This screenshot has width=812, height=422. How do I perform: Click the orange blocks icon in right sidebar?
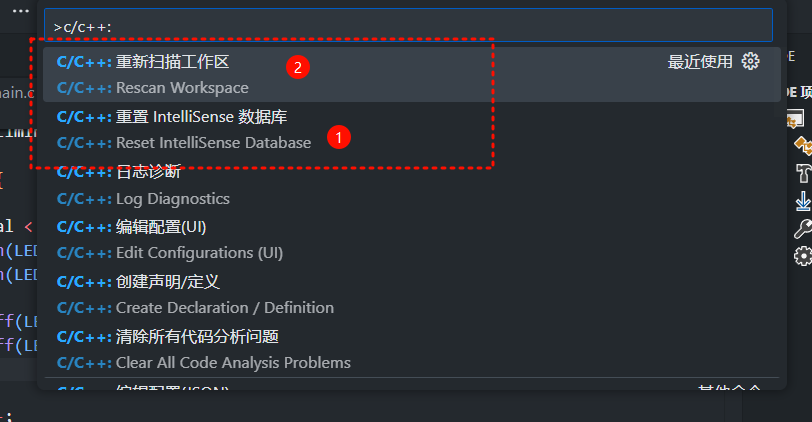click(x=802, y=146)
